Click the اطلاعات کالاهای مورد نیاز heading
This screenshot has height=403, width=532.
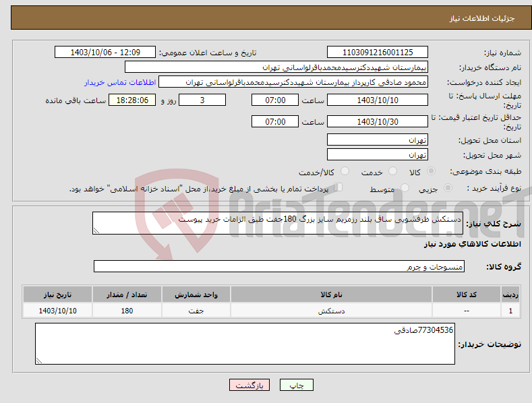(x=472, y=244)
